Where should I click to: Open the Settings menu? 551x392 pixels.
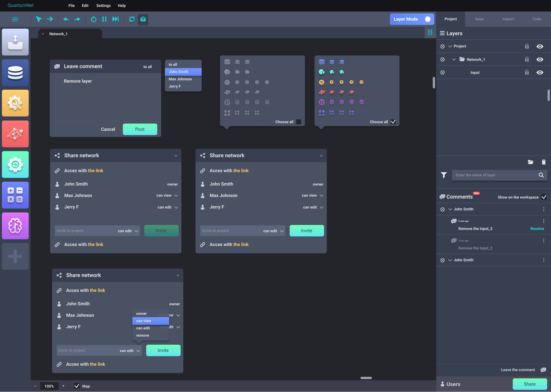click(103, 6)
